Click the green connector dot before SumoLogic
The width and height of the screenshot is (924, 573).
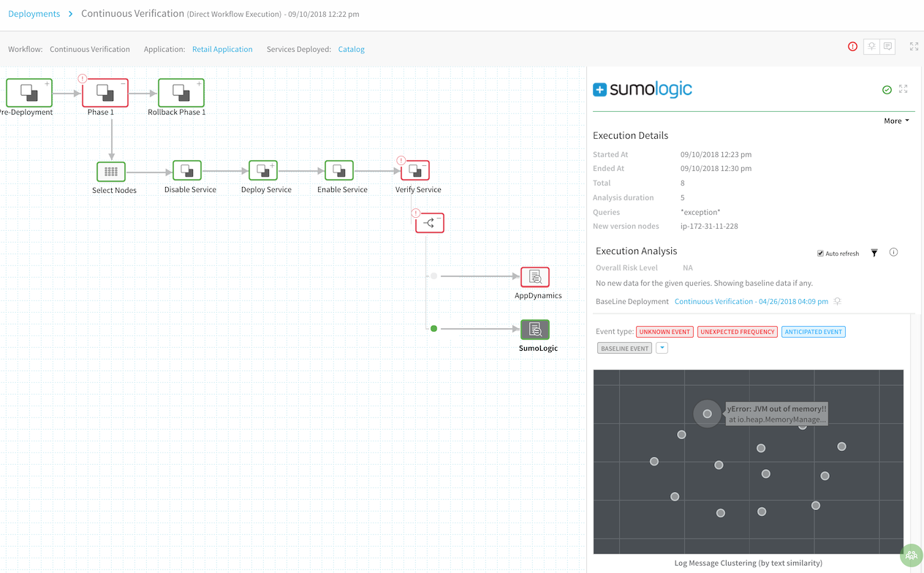click(433, 329)
